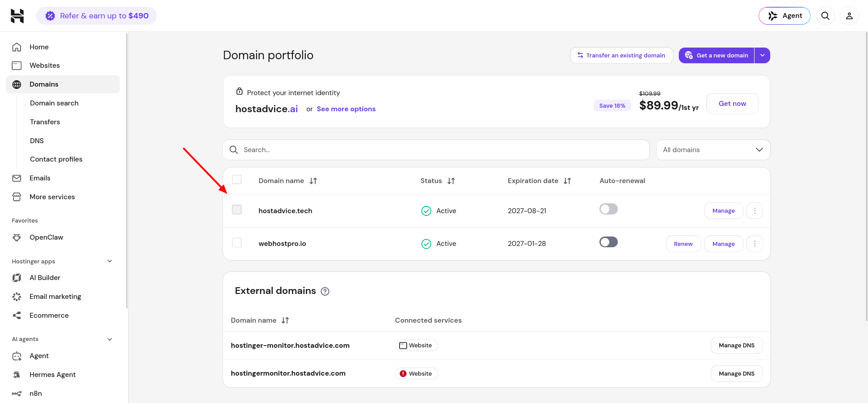Tick the select-all domains checkbox
868x403 pixels.
(x=237, y=180)
